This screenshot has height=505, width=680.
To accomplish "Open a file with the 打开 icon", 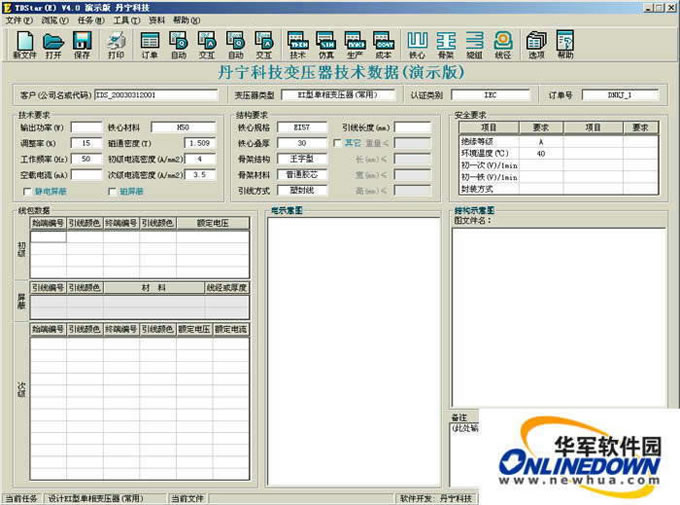I will pos(53,44).
